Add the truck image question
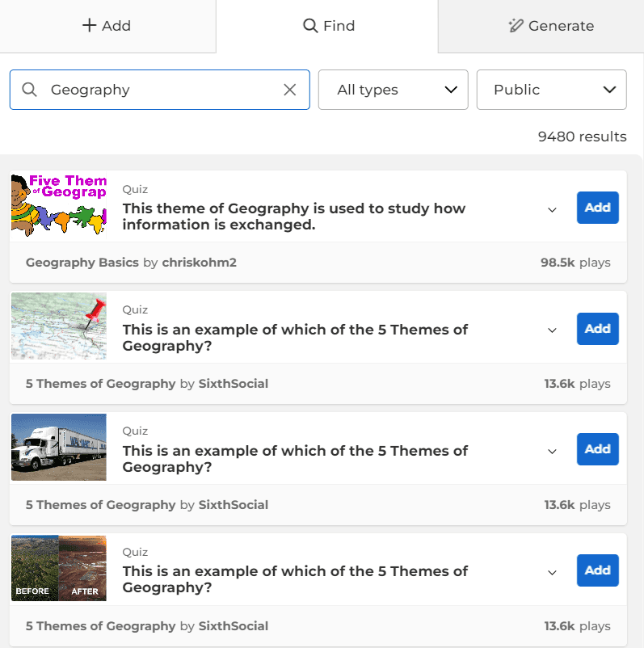Viewport: 644px width, 648px height. [x=597, y=449]
